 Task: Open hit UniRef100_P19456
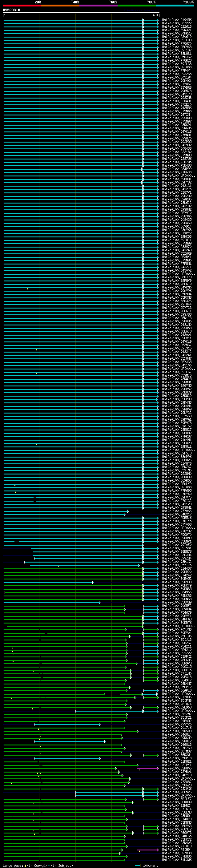[177, 20]
